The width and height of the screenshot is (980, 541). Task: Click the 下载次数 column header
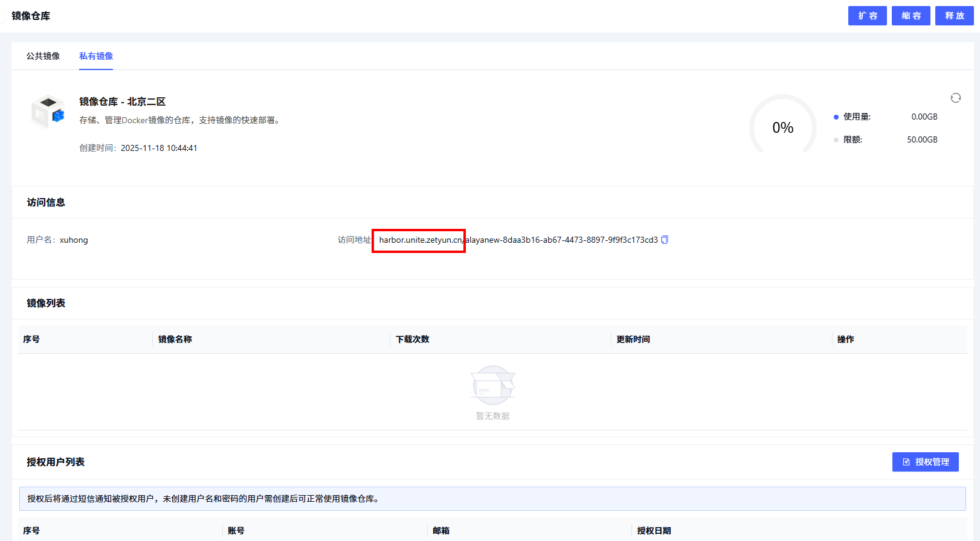pos(413,339)
